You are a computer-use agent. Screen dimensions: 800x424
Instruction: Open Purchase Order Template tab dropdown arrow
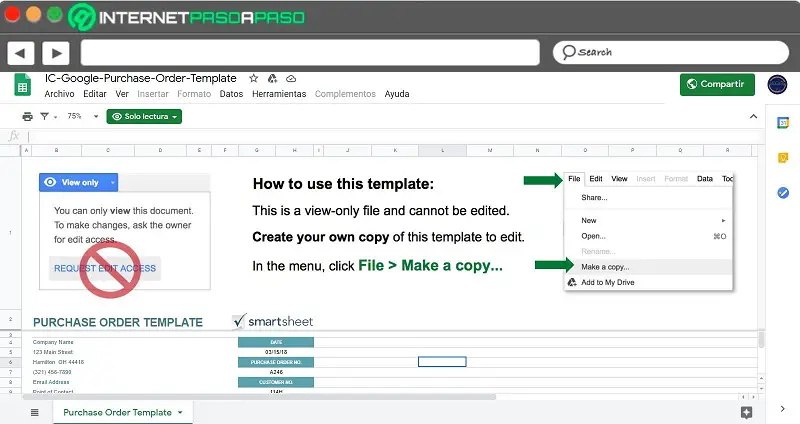[x=180, y=412]
